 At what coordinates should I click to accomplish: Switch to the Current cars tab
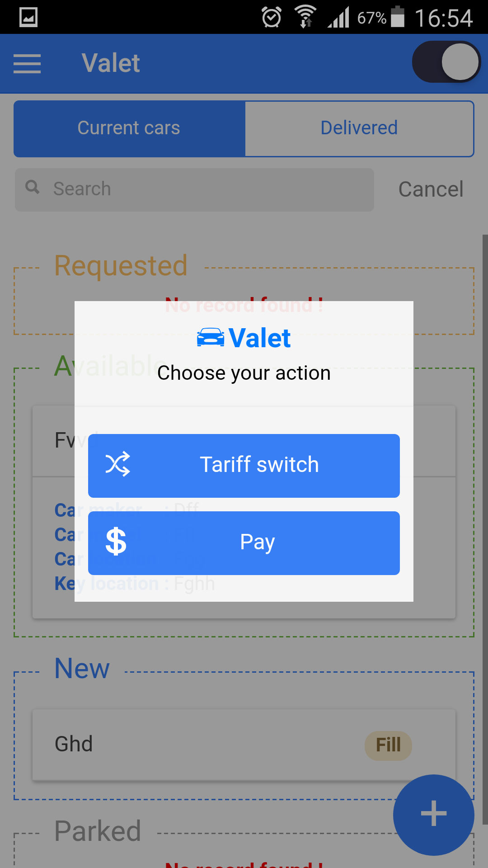coord(129,128)
